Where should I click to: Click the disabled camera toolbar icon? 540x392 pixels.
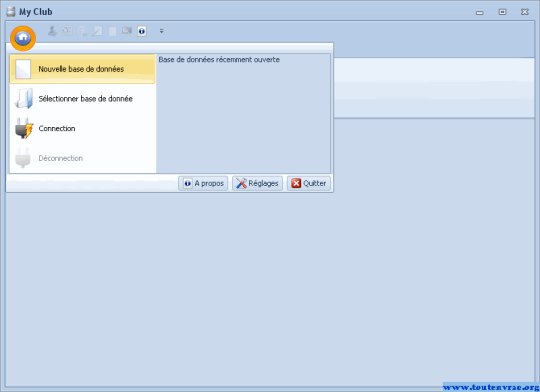pos(127,31)
